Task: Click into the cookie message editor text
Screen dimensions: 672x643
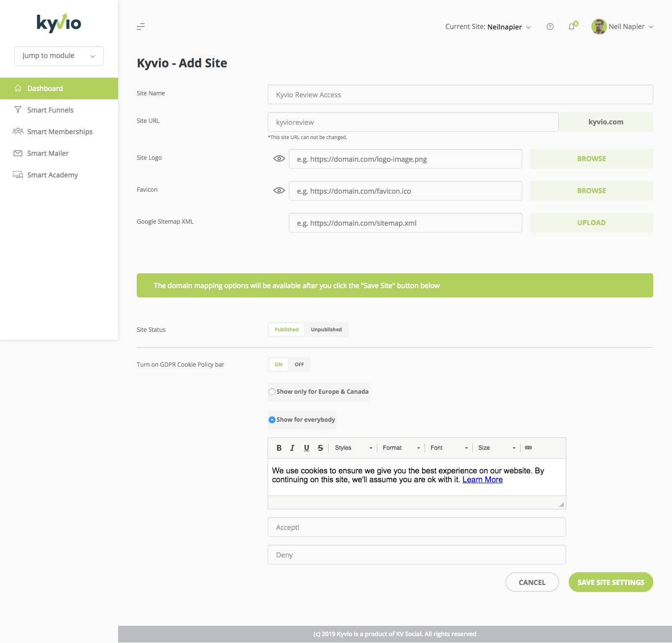Action: coord(417,476)
